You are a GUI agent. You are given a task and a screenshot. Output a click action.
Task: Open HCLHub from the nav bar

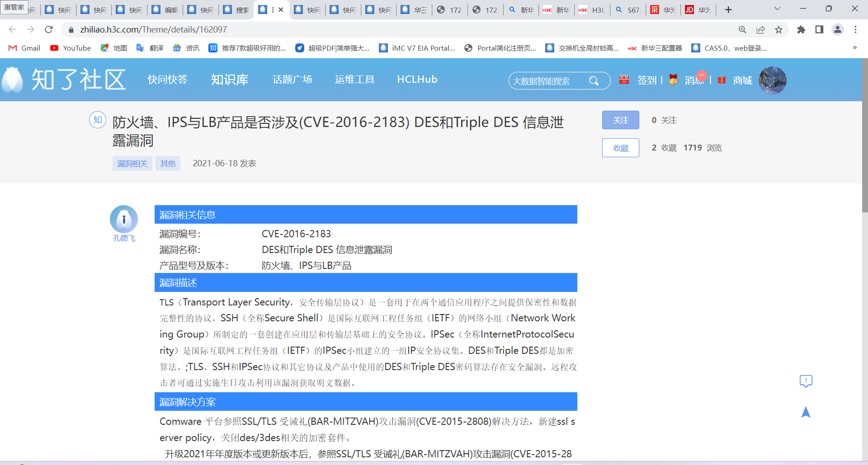pyautogui.click(x=417, y=80)
